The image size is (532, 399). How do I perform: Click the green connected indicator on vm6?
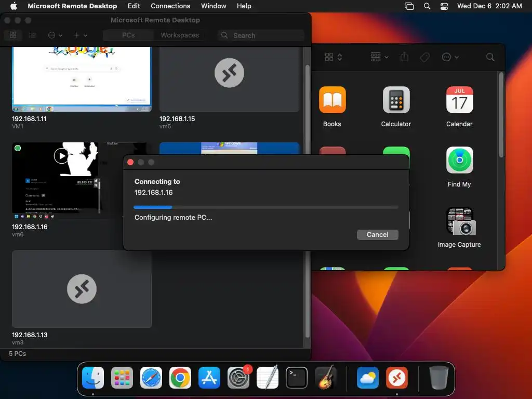18,148
